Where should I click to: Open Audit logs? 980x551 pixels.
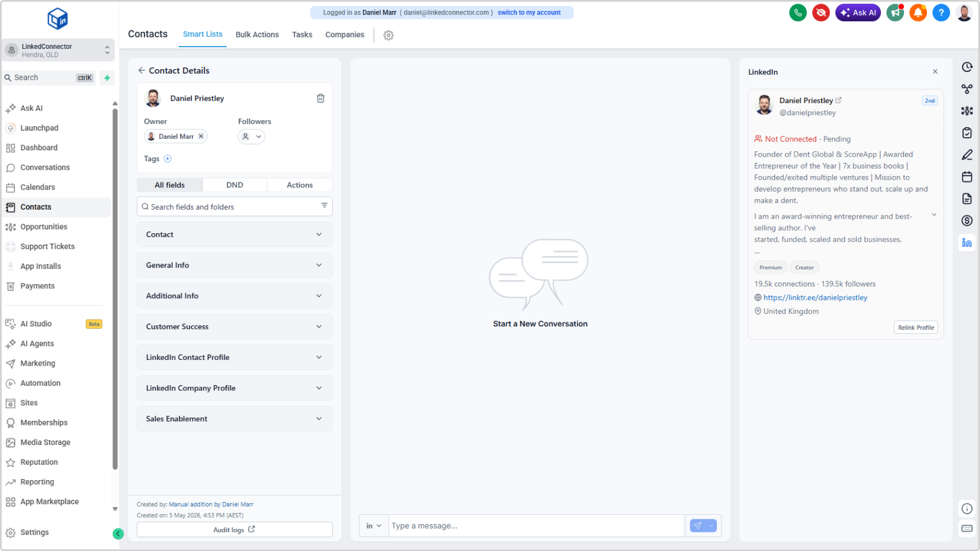pos(234,530)
